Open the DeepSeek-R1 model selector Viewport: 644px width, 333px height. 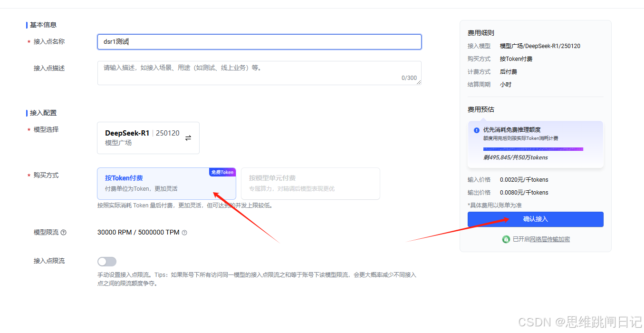click(x=148, y=138)
